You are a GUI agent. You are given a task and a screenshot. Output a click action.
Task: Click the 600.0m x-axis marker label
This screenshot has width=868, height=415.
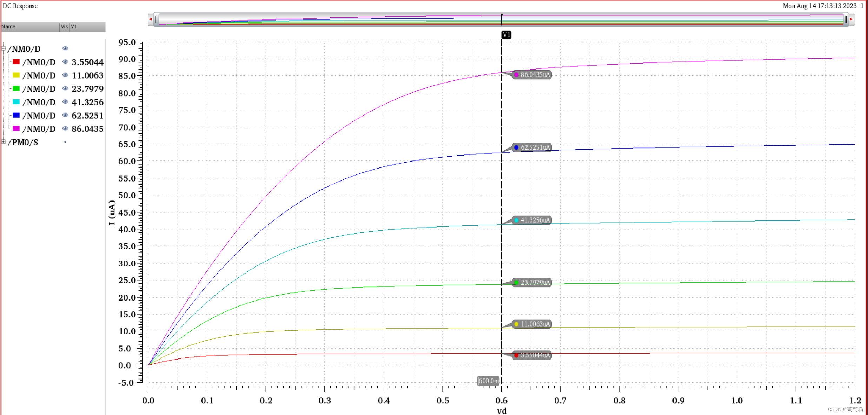[x=488, y=381]
